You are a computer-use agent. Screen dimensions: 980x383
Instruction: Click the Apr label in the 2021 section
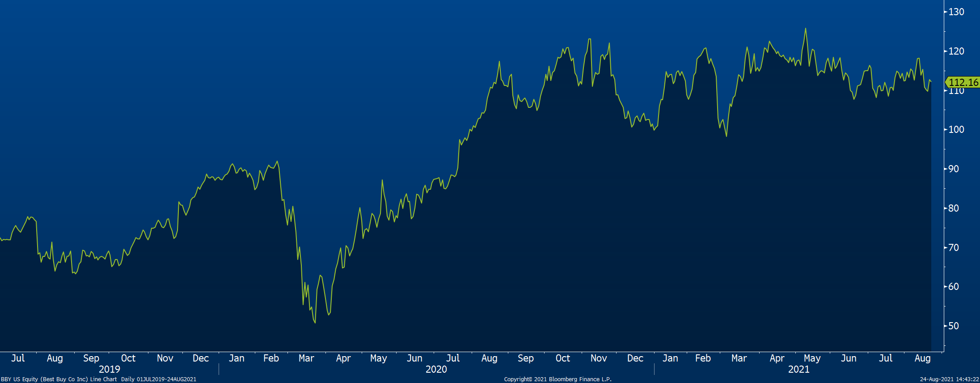(x=777, y=358)
